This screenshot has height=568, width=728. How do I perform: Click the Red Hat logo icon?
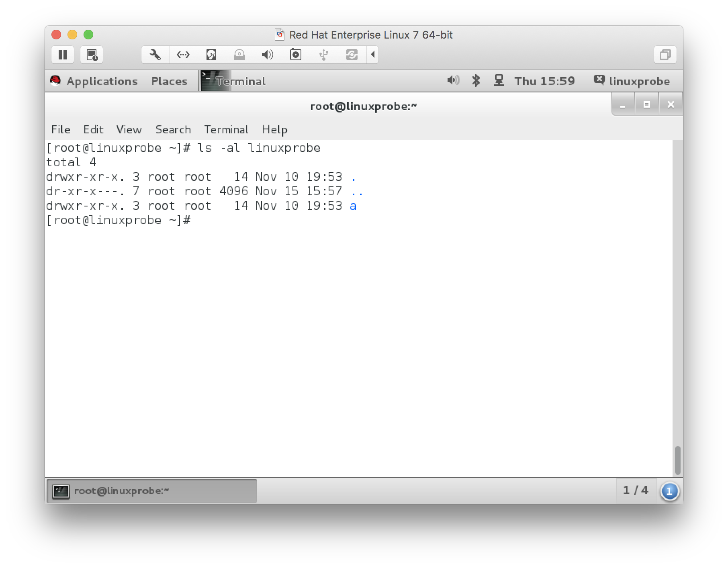pos(55,81)
